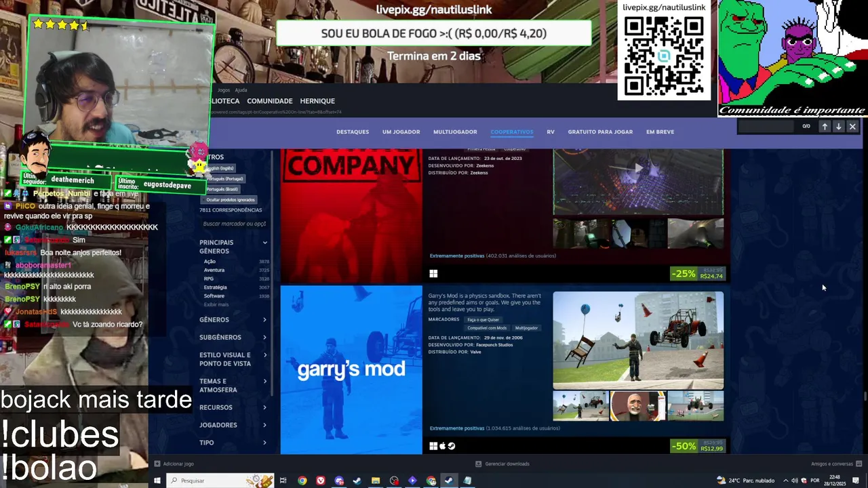Select the first Garry's Mod screenshot thumbnail
The height and width of the screenshot is (488, 868).
click(x=580, y=407)
